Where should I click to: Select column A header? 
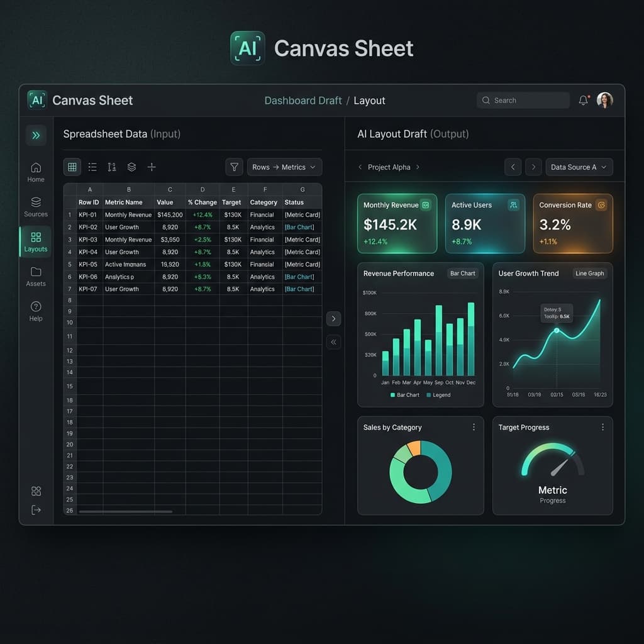[89, 189]
